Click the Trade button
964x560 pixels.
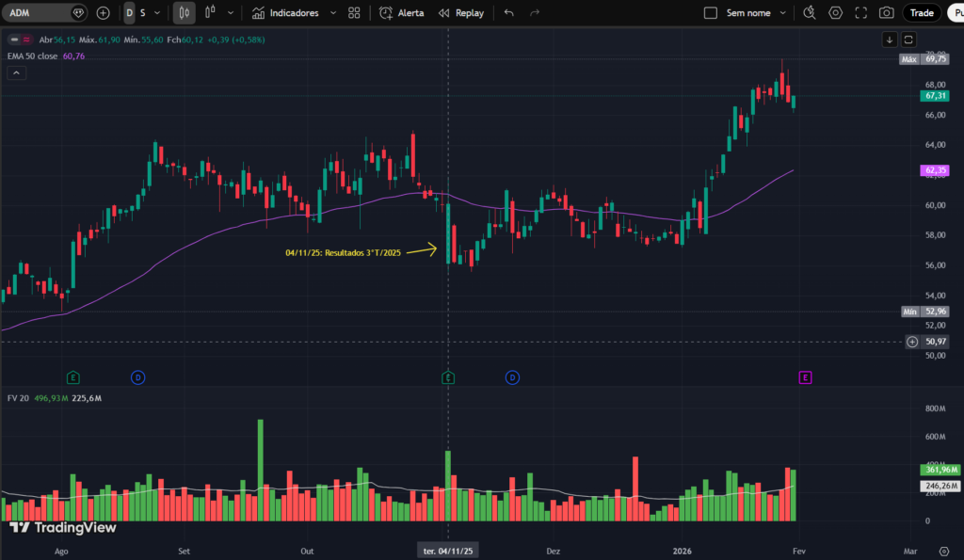(x=921, y=13)
